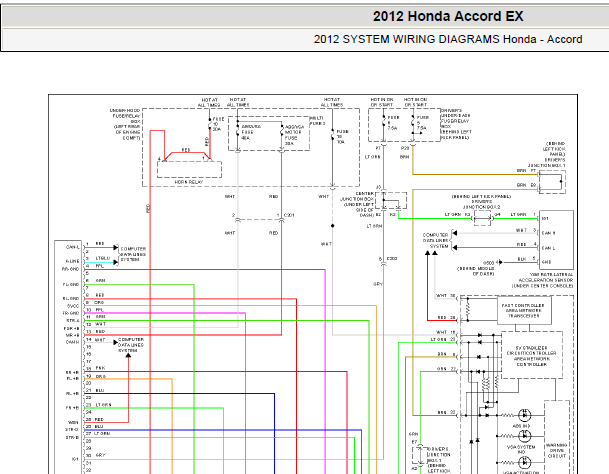Click the 'ABS/VSA FUSE 40A' label
This screenshot has height=474, width=609.
(251, 132)
